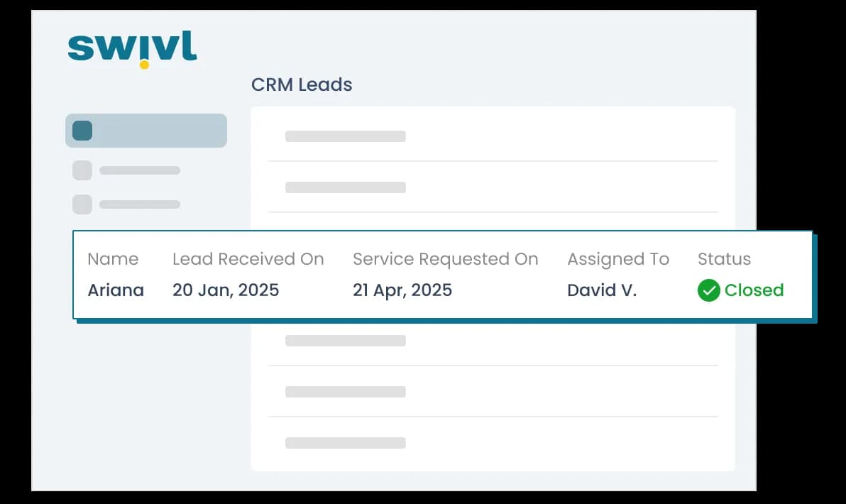Image resolution: width=846 pixels, height=504 pixels.
Task: Click the highlighted sidebar item's dark square icon
Action: pos(82,131)
